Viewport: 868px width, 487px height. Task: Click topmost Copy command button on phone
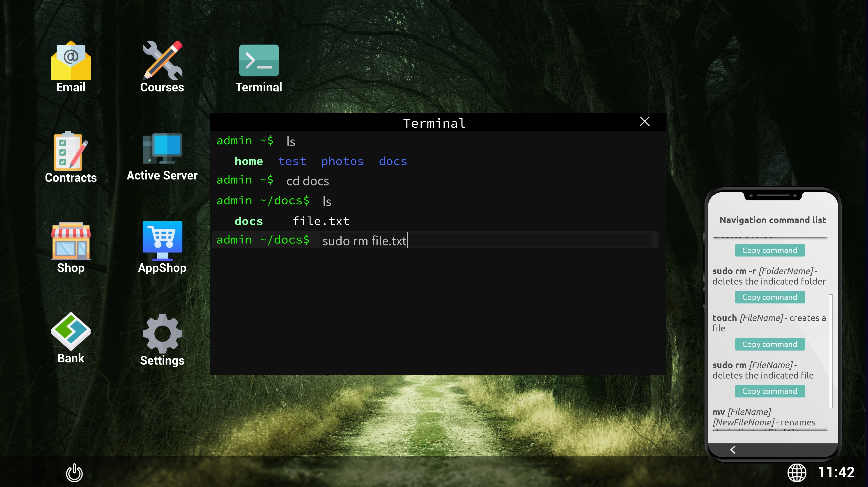(770, 250)
